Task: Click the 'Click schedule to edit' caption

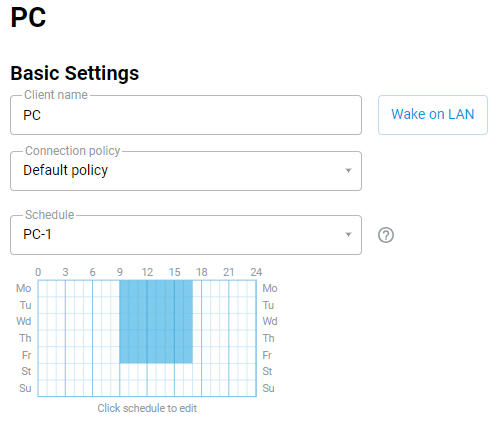Action: (x=147, y=408)
